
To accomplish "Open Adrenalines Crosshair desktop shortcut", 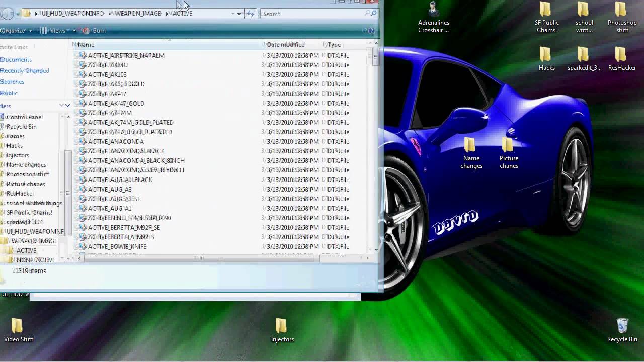I will tap(433, 18).
